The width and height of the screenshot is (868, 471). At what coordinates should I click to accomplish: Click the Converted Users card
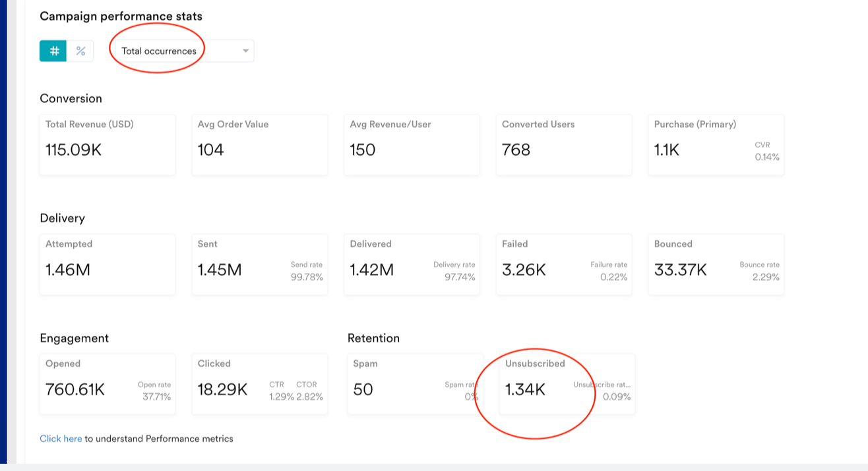click(x=563, y=144)
